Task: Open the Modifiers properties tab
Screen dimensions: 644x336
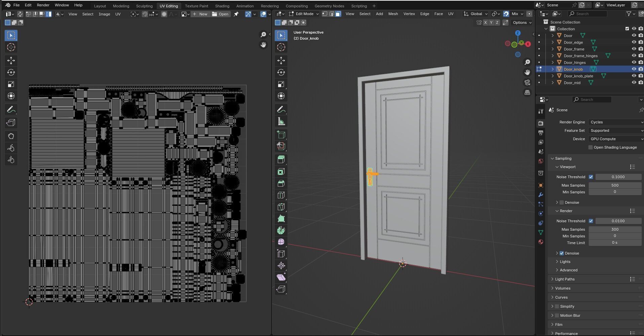Action: pos(541,195)
